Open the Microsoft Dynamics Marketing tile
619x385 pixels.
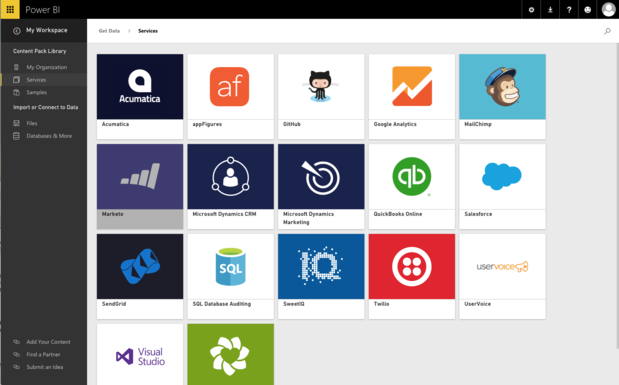pyautogui.click(x=321, y=186)
